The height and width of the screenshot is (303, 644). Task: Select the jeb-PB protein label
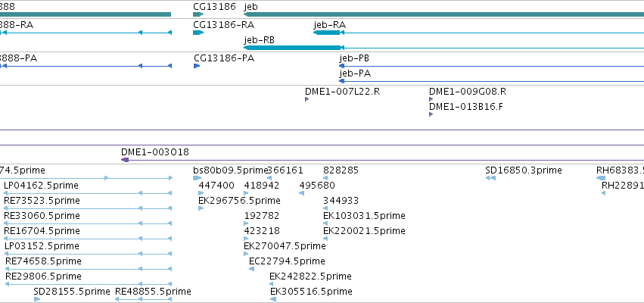[354, 58]
